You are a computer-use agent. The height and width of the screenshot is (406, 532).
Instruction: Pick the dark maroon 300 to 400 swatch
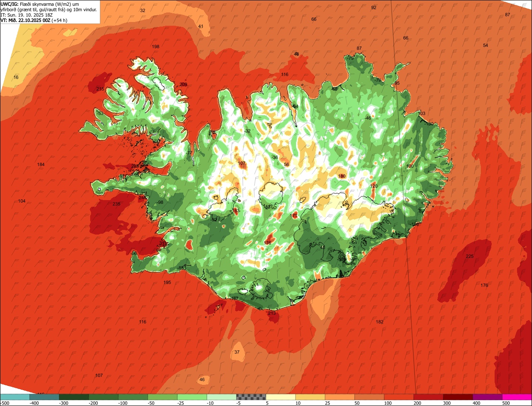pos(457,397)
